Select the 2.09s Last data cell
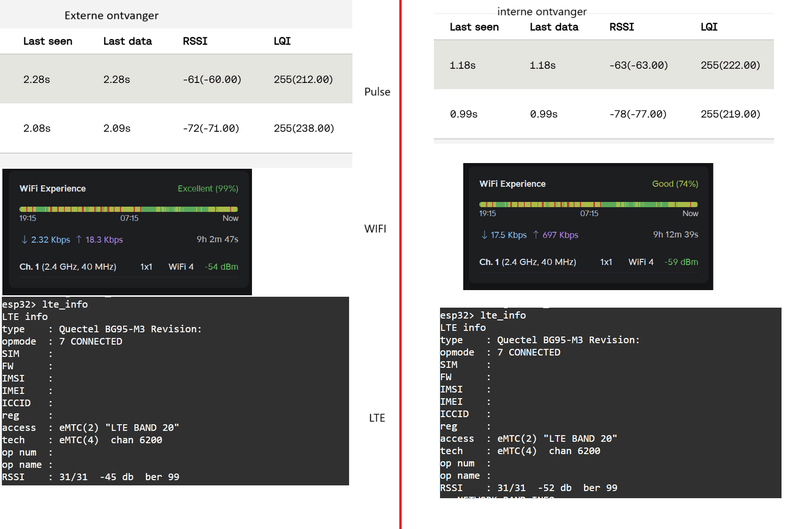The height and width of the screenshot is (529, 800). coord(117,129)
